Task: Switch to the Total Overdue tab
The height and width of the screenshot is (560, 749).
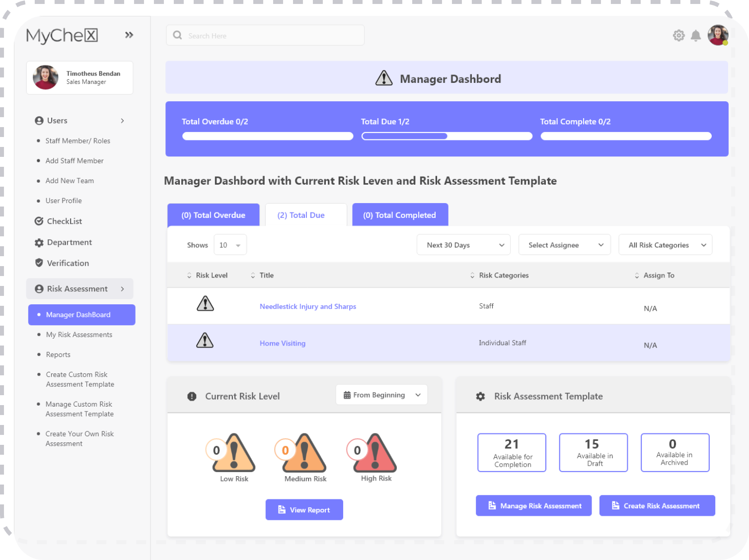Action: [x=213, y=215]
